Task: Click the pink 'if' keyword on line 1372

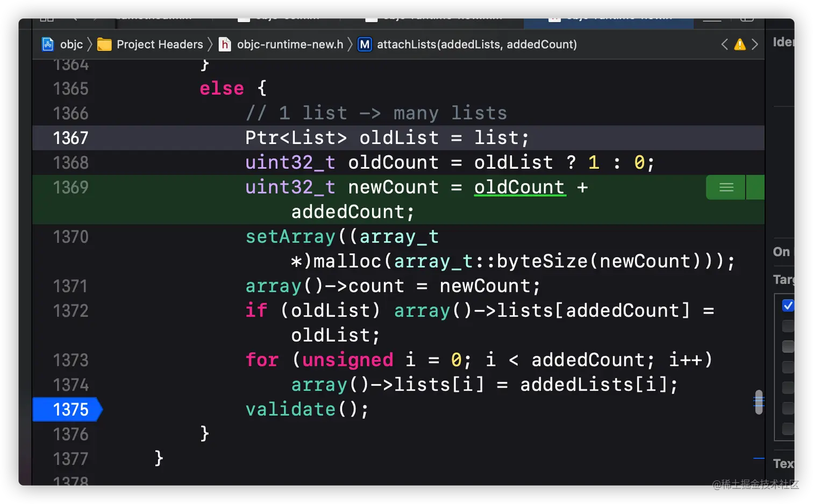Action: (x=256, y=311)
